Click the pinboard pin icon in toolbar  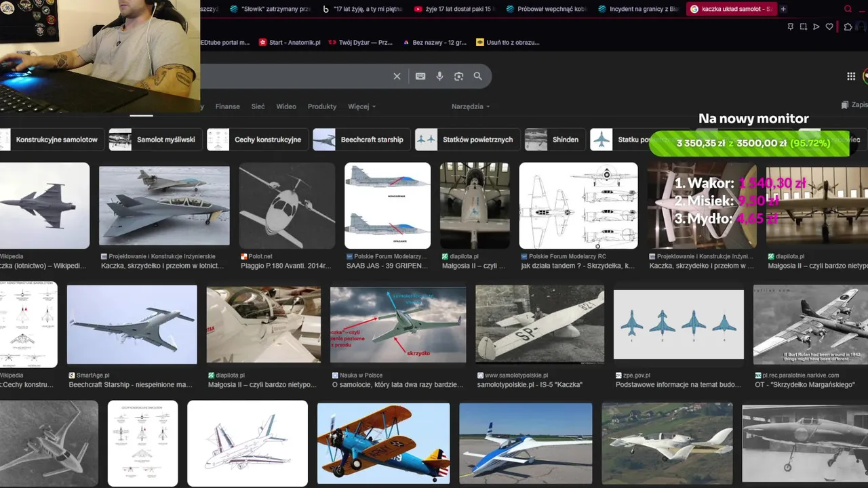tap(790, 27)
